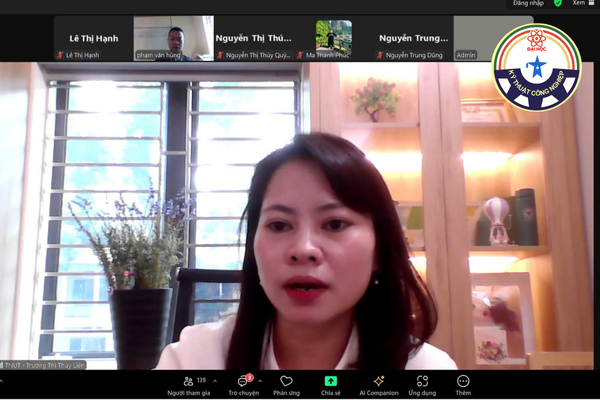Open the participants list (Người tham gia)
Viewport: 600px width, 400px height.
(x=188, y=382)
